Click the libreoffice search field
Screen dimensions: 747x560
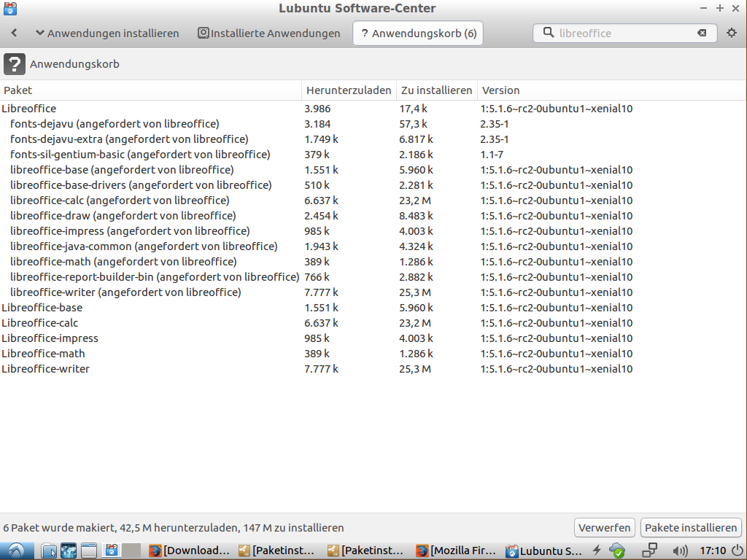coord(624,33)
